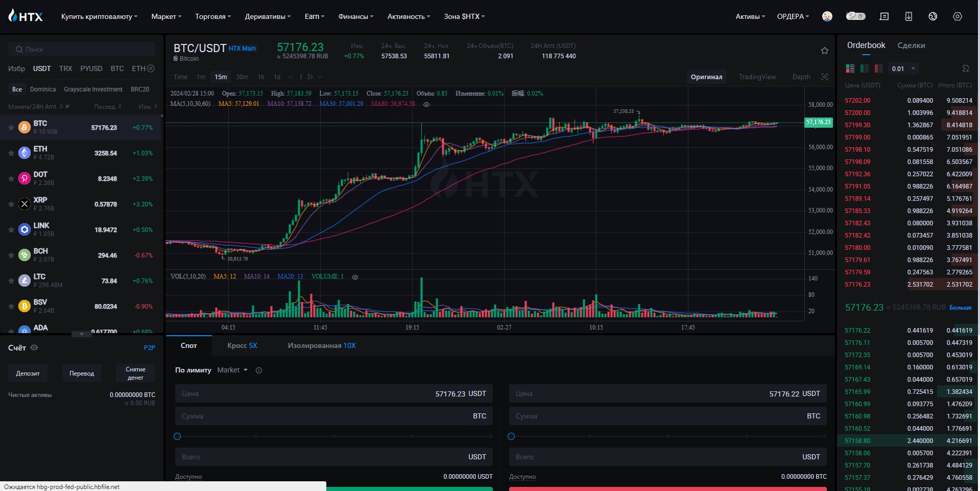Image resolution: width=980 pixels, height=491 pixels.
Task: Click the Перевод button
Action: [82, 373]
